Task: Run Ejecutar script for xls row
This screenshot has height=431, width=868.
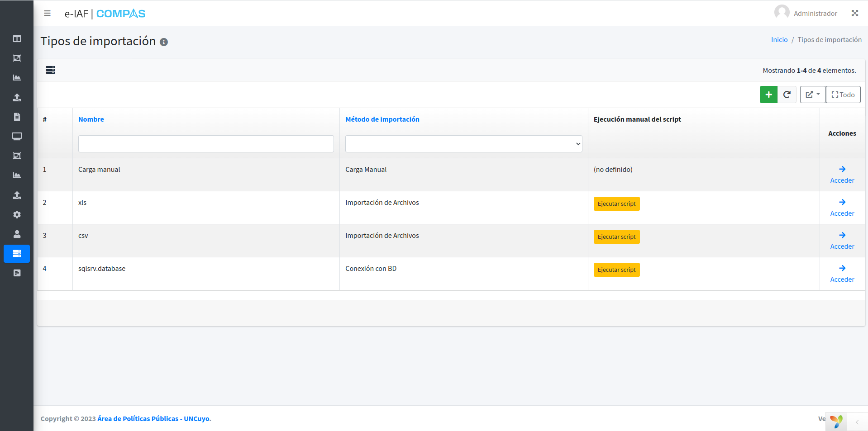Action: [616, 204]
